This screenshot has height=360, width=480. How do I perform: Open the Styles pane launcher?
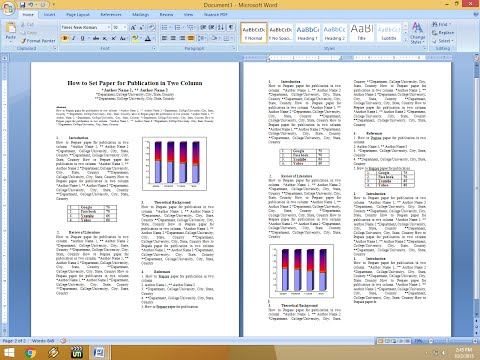point(424,48)
